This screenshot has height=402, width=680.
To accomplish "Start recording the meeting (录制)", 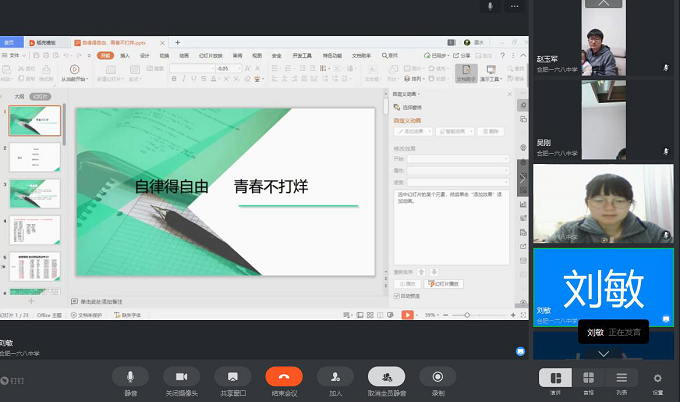I will [438, 376].
